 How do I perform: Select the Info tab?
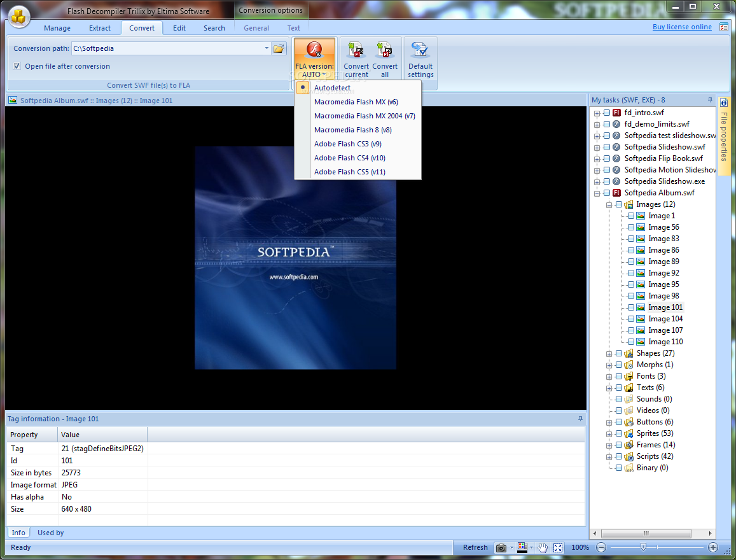click(19, 533)
